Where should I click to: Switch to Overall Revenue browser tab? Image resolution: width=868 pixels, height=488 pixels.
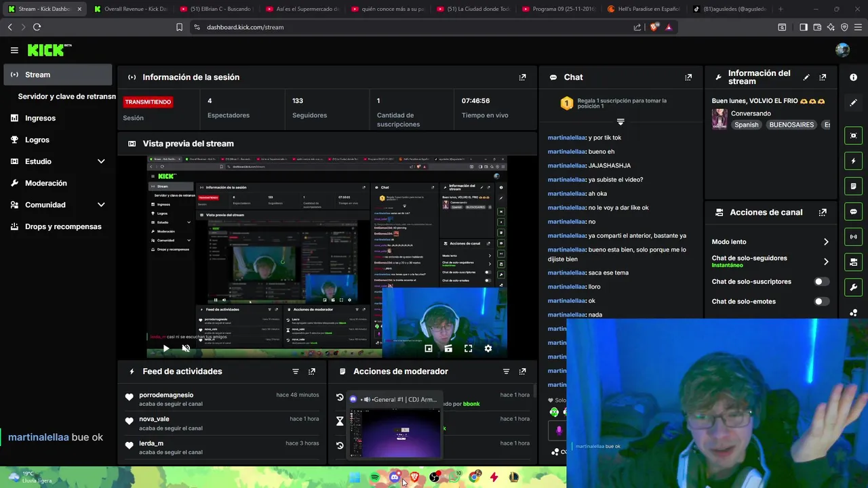131,9
